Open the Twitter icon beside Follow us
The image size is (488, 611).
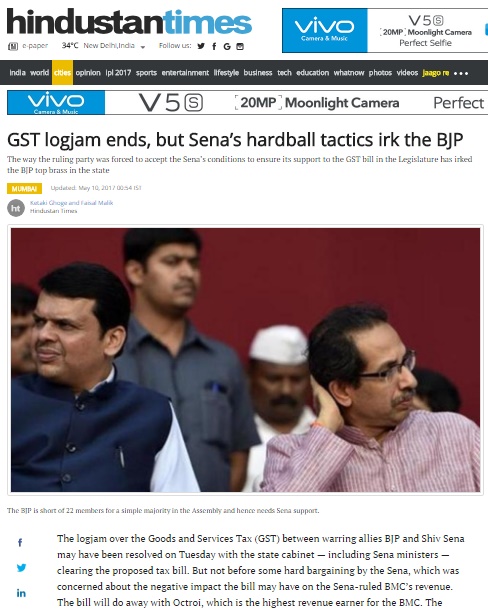click(x=201, y=46)
